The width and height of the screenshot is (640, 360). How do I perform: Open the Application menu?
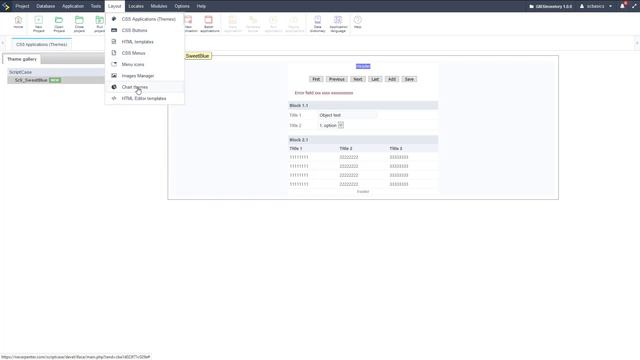click(73, 6)
